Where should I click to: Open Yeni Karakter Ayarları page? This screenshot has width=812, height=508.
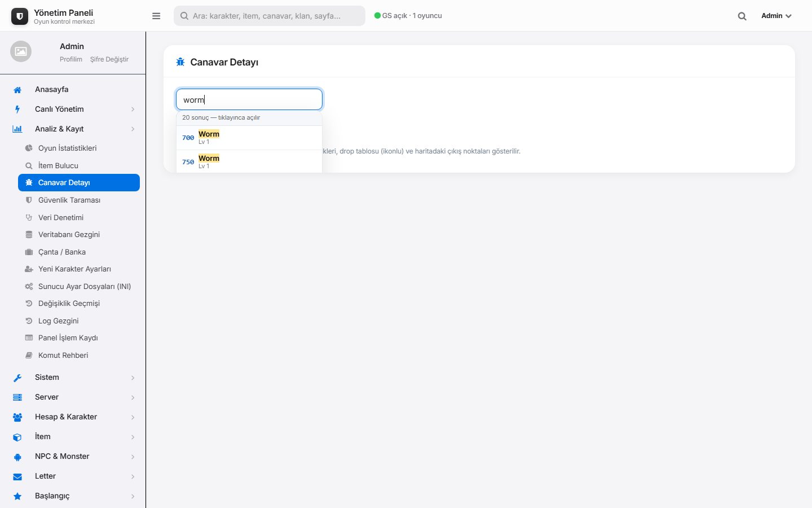(x=79, y=269)
